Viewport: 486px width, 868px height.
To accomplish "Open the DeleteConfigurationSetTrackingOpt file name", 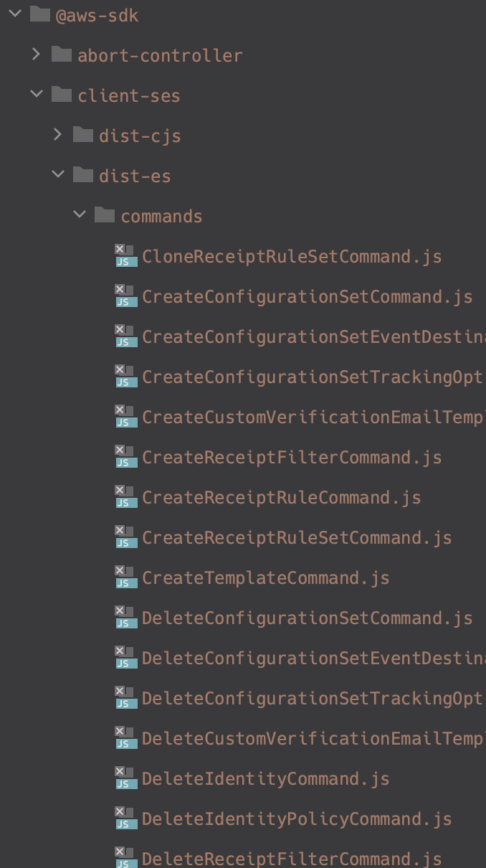I will coord(314,699).
